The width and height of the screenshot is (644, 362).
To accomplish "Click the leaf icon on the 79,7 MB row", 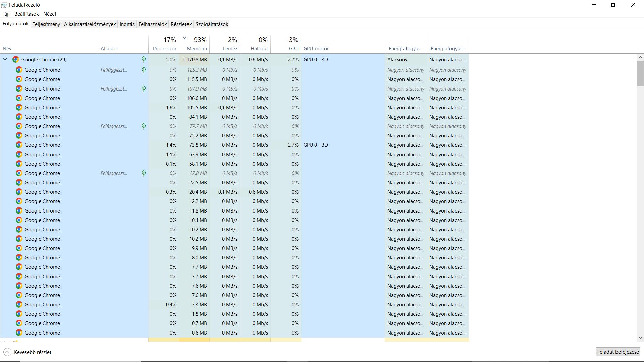I will click(144, 126).
